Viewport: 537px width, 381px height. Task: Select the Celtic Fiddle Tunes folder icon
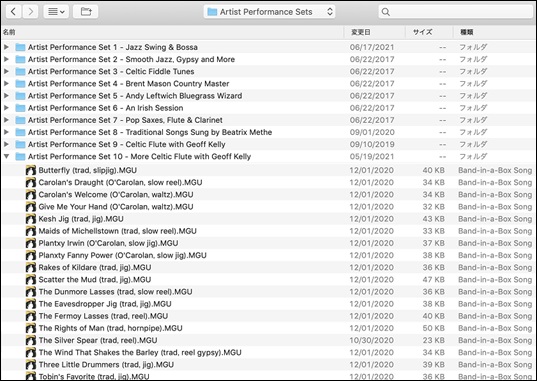(20, 71)
